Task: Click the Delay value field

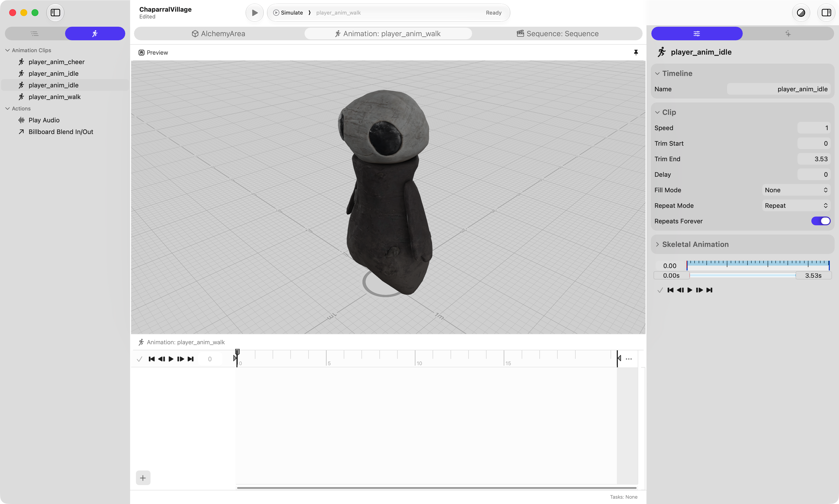Action: [814, 175]
